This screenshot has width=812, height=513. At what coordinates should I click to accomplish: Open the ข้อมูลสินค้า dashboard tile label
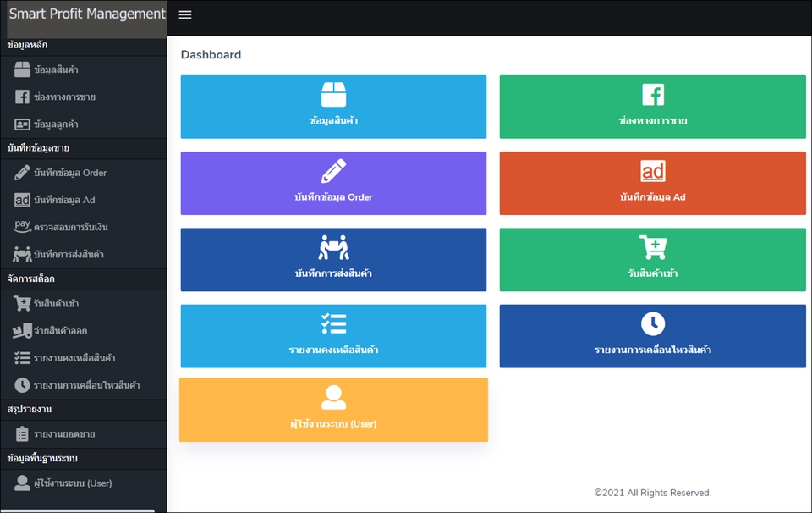333,121
